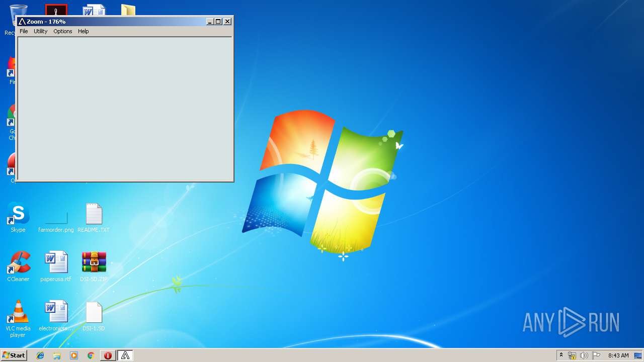
Task: Select the folder icon at top of desktop
Action: (x=128, y=10)
